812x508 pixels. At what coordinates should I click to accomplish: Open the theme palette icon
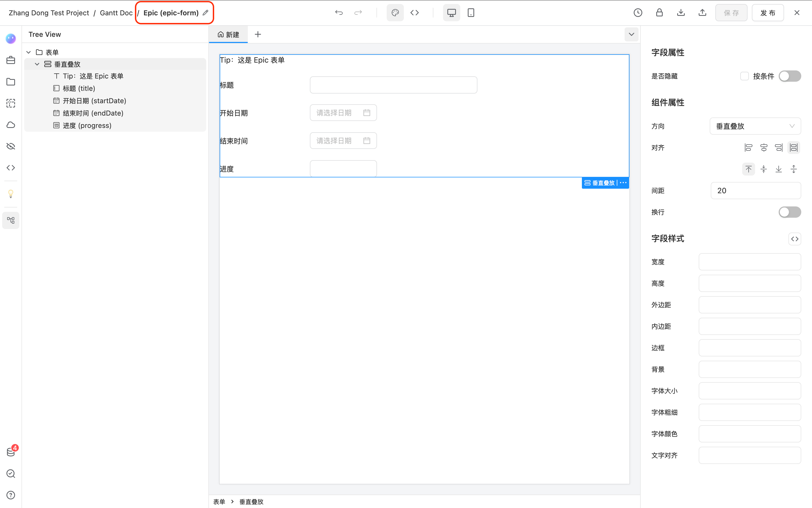[395, 13]
